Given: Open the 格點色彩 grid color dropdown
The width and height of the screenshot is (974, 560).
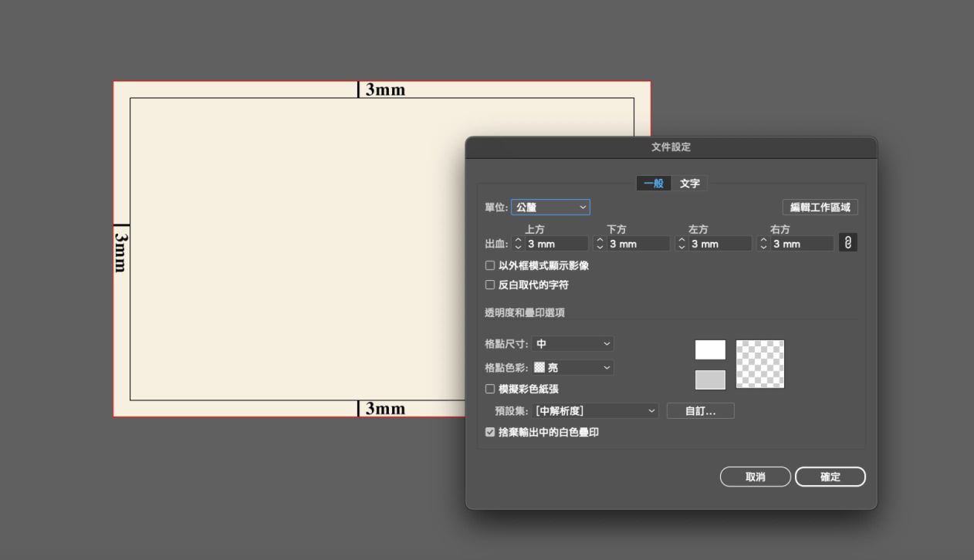Looking at the screenshot, I should (x=573, y=368).
